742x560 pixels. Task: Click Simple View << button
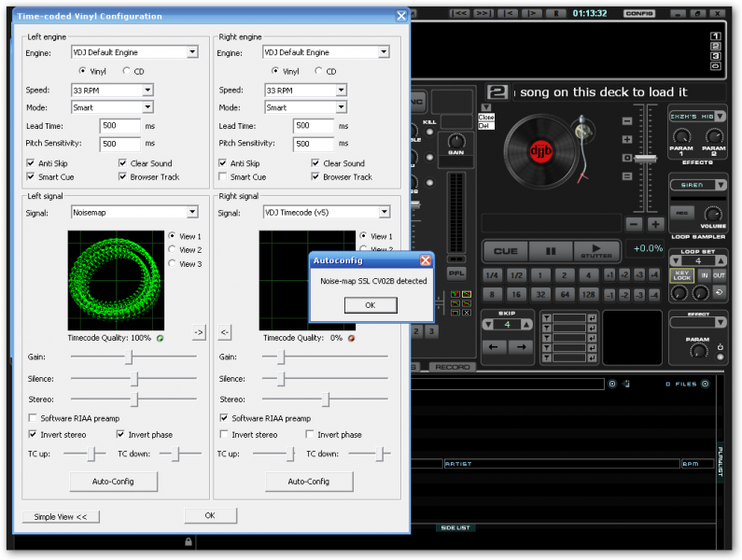(x=61, y=516)
